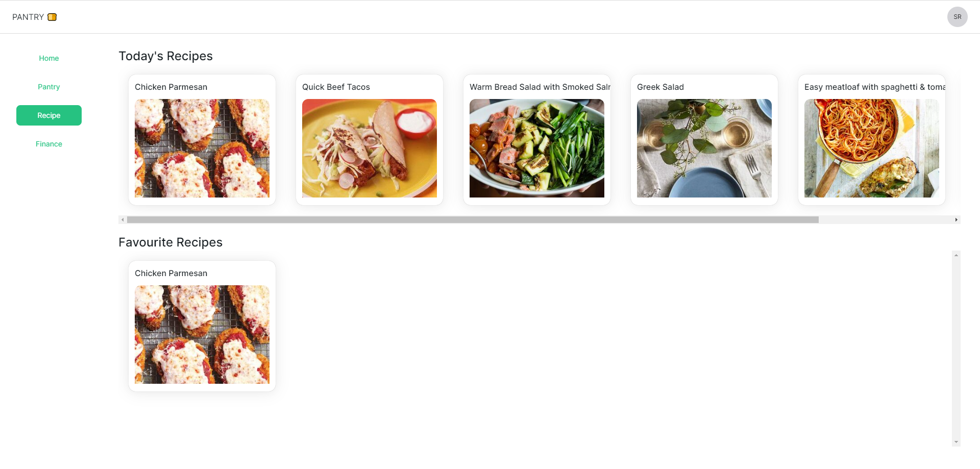Image resolution: width=980 pixels, height=469 pixels.
Task: Click the vertical scrollbar down arrow
Action: pyautogui.click(x=956, y=442)
